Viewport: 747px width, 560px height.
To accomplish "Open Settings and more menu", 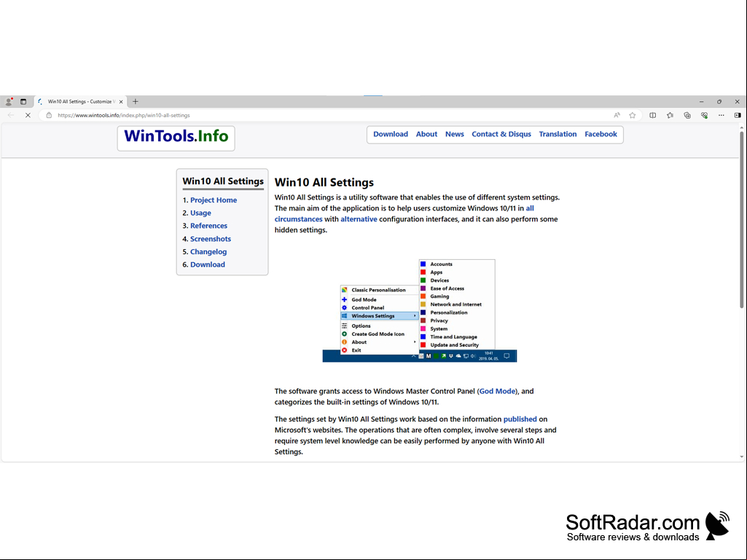I will [x=721, y=115].
